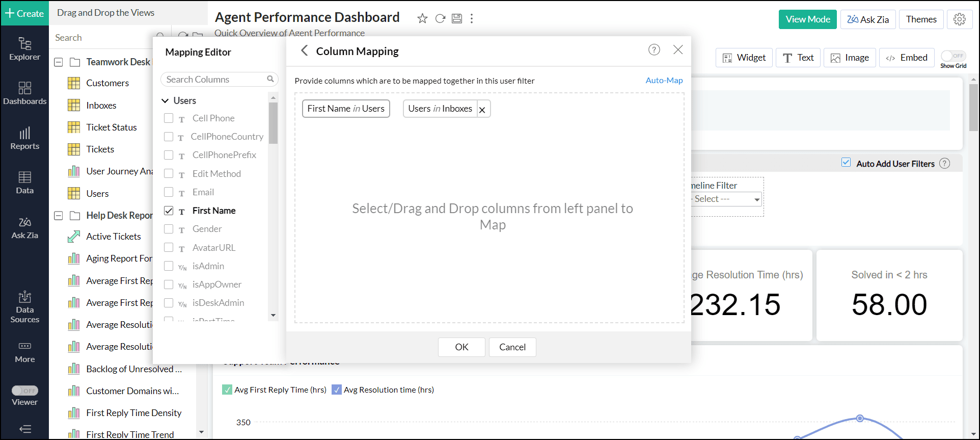The image size is (980, 440).
Task: Go back using Column Mapping arrow
Action: pos(304,50)
